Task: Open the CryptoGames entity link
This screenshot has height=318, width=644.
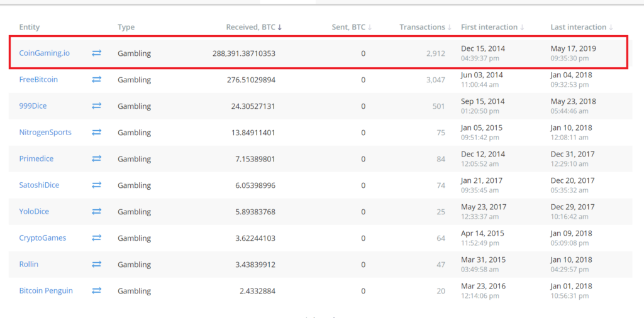Action: pos(43,238)
